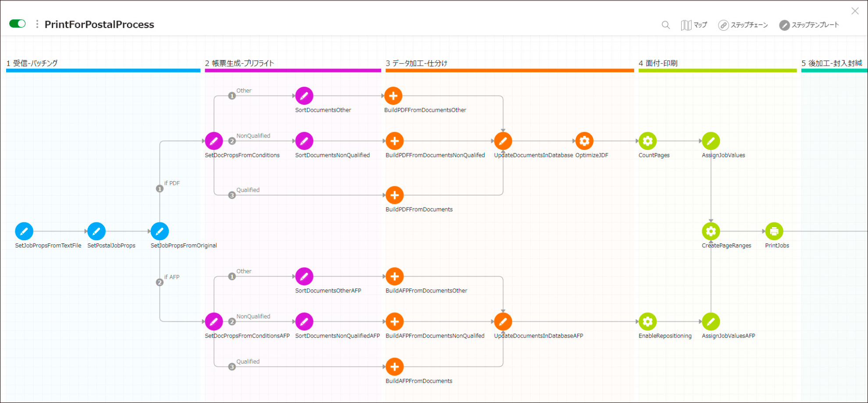This screenshot has width=868, height=403.
Task: Select the PrintJobs printer step
Action: 774,231
